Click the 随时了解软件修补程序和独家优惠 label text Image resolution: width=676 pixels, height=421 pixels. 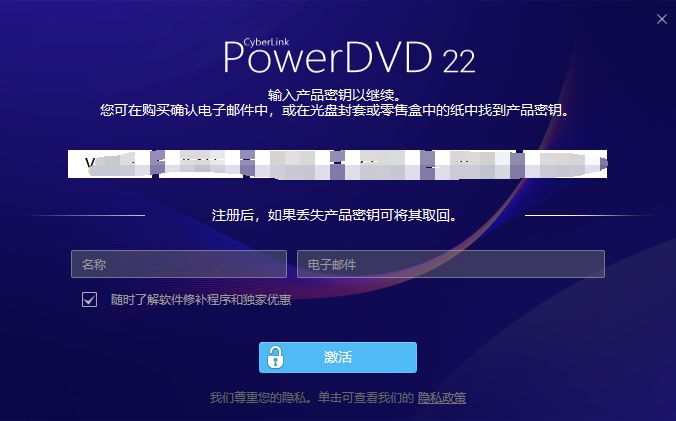[x=201, y=299]
